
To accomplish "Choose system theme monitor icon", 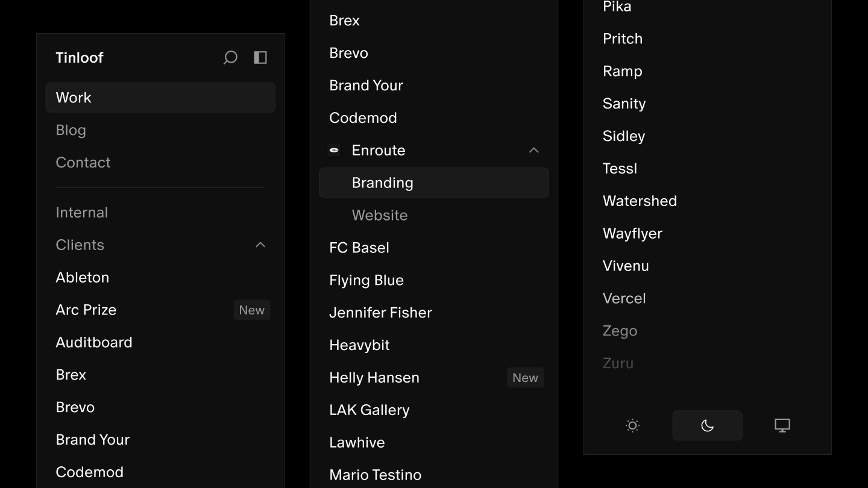I will pos(782,425).
